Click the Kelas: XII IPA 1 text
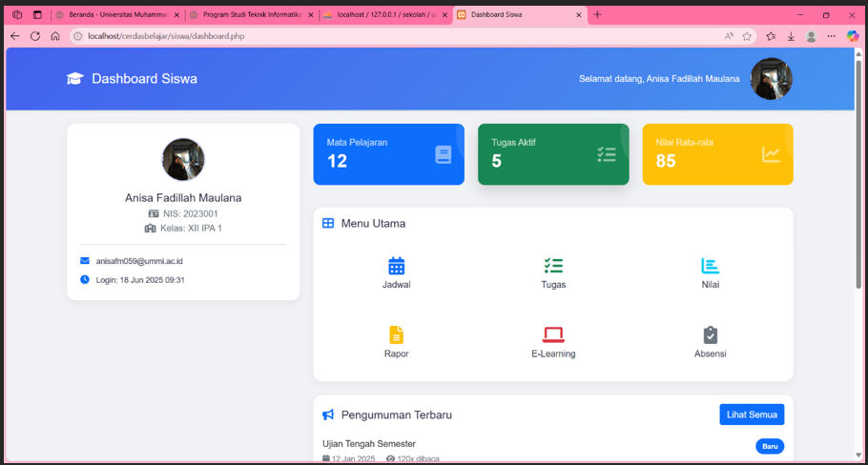This screenshot has width=868, height=465. tap(191, 228)
